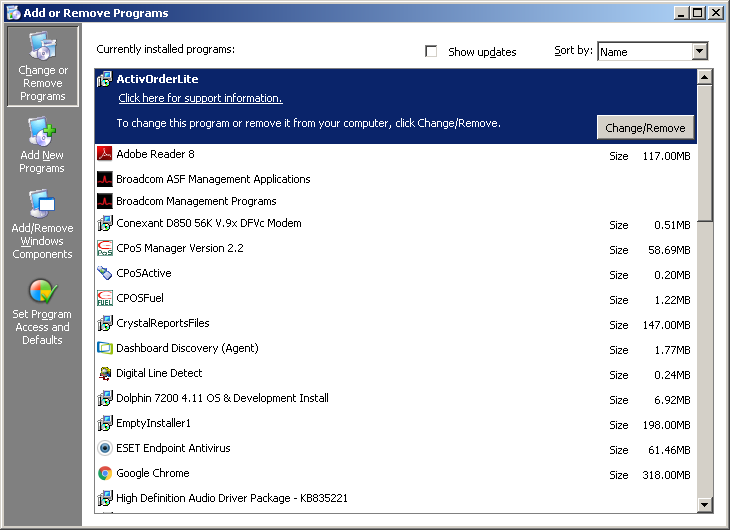Click the Broadcom Management Programs icon
This screenshot has height=530, width=730.
(x=105, y=201)
